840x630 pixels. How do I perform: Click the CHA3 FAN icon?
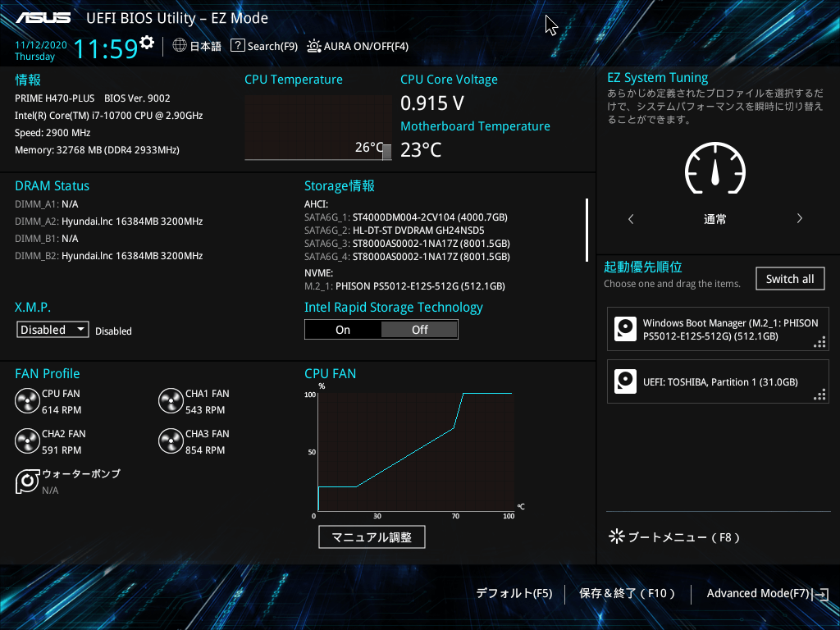click(x=171, y=441)
